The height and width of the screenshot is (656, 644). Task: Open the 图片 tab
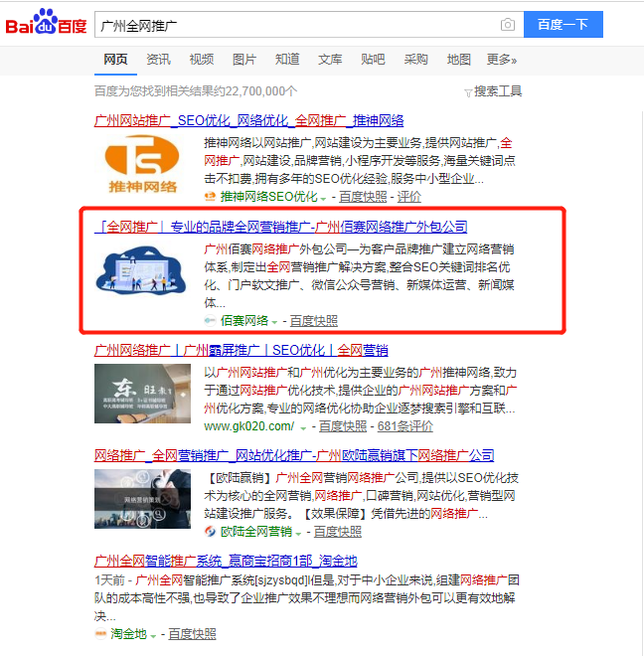click(x=243, y=60)
